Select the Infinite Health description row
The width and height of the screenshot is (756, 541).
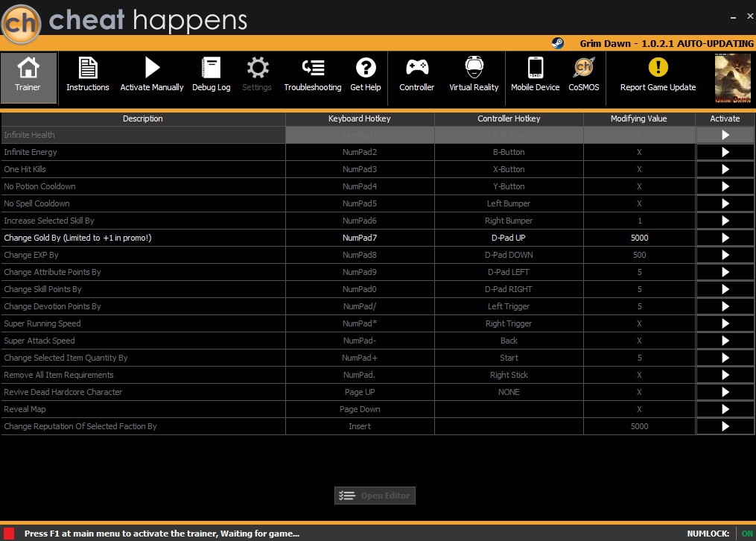[143, 135]
